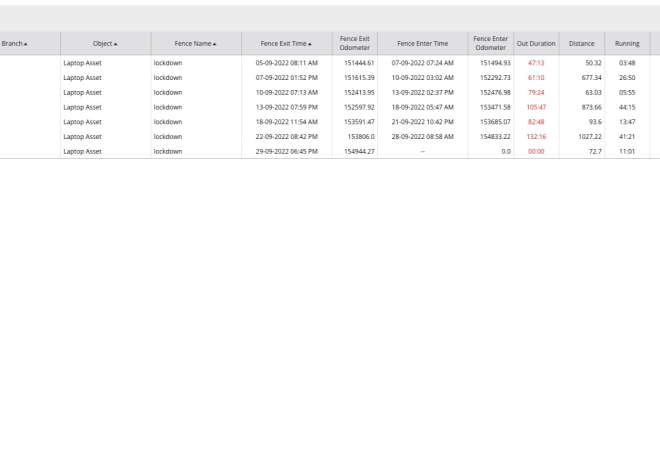Open the 132:16 out duration entry
660x460 pixels.
[536, 137]
